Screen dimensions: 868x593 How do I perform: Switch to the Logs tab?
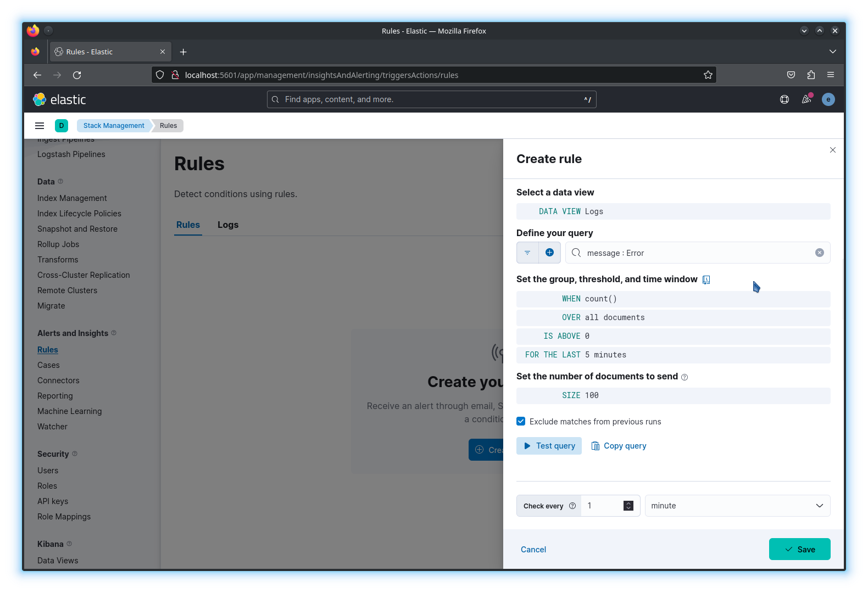pyautogui.click(x=228, y=225)
